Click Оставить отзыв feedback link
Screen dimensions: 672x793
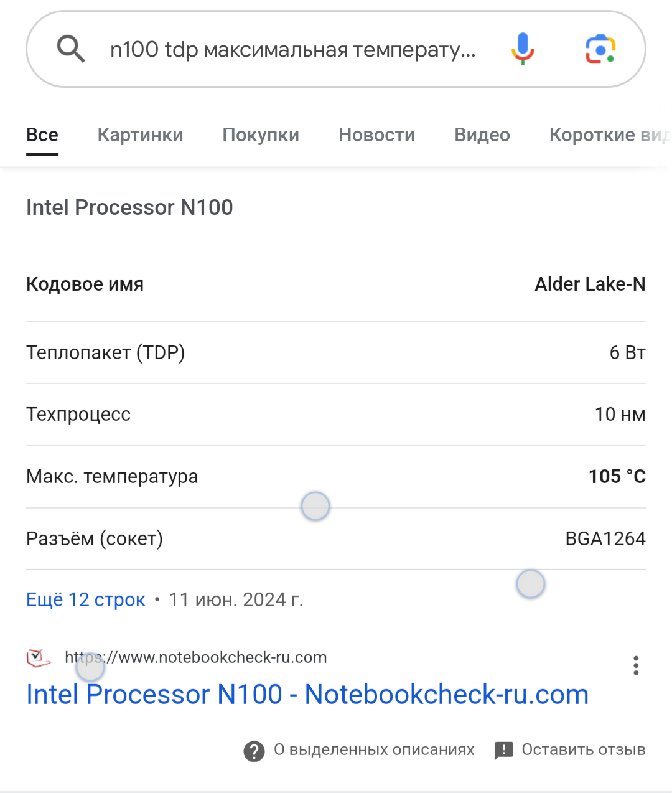point(583,749)
